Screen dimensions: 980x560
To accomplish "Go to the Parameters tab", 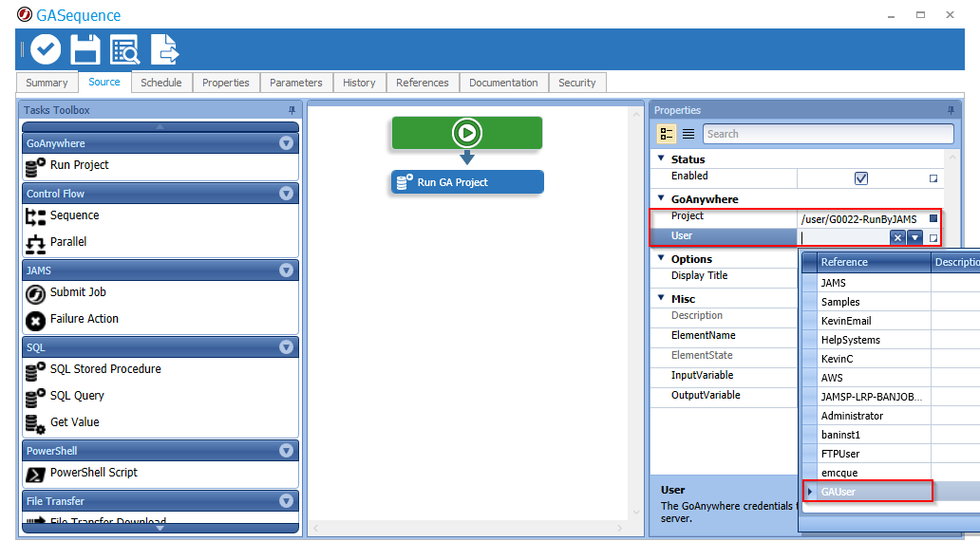I will [x=296, y=83].
